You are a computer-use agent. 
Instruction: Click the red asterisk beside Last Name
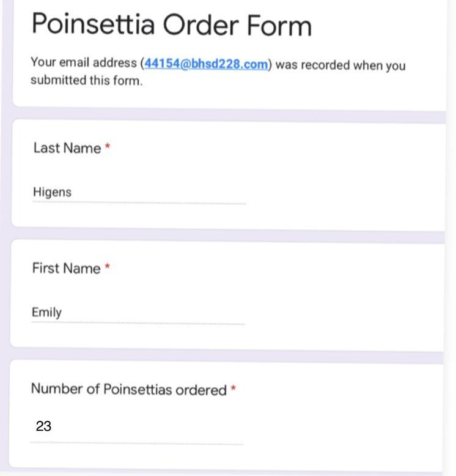click(108, 146)
